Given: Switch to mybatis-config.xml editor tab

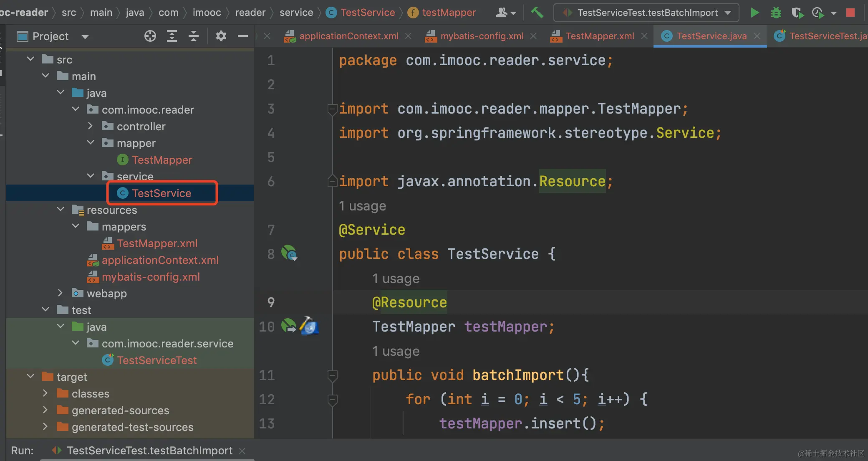Looking at the screenshot, I should coord(482,36).
